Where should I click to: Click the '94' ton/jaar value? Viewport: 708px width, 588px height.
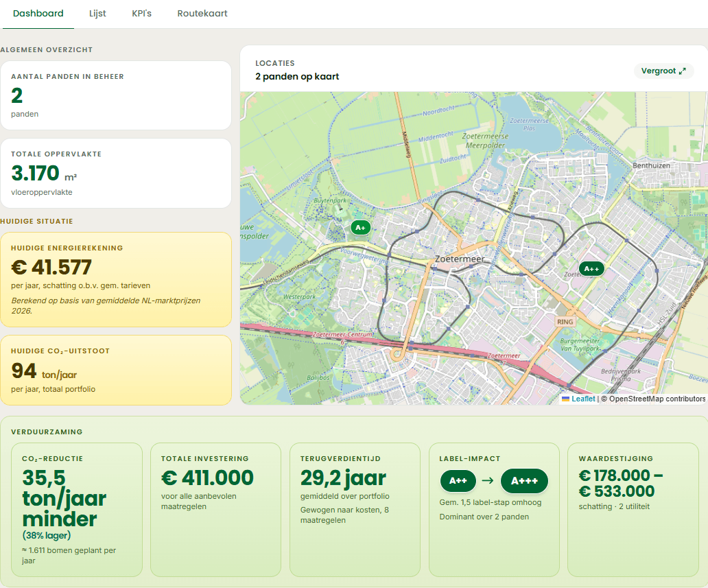[x=24, y=371]
